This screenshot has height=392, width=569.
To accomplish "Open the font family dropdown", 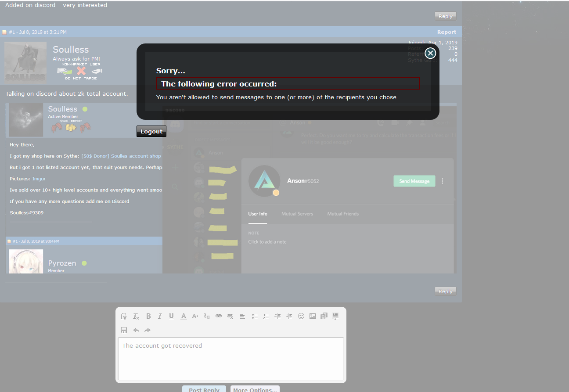I will 207,316.
